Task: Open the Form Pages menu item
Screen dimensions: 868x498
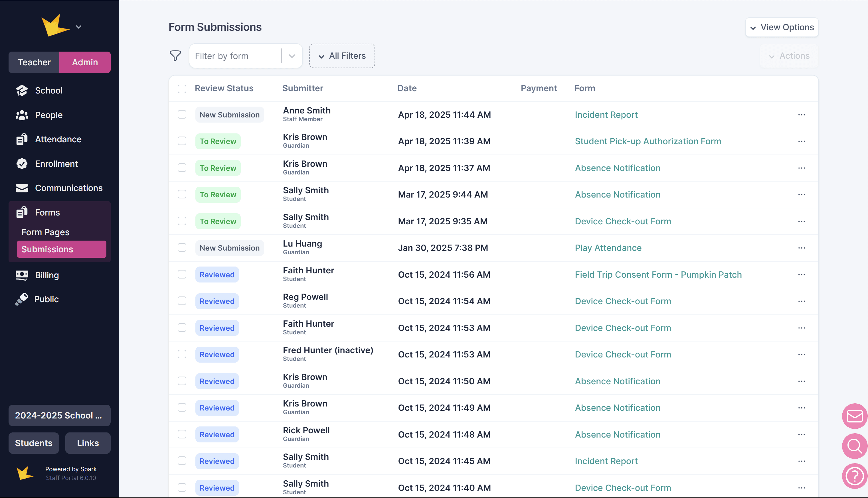Action: point(46,232)
